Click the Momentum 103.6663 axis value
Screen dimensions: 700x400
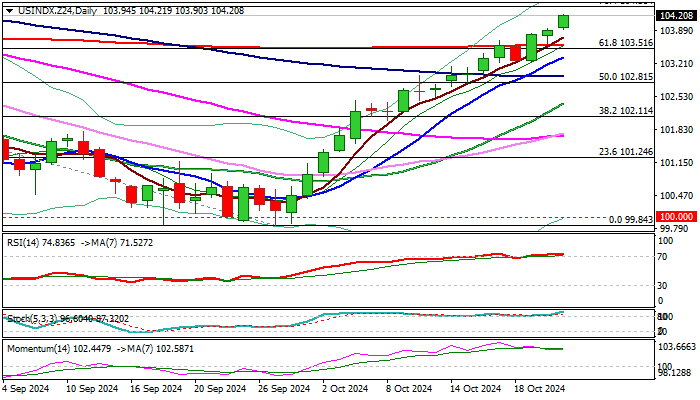point(678,346)
